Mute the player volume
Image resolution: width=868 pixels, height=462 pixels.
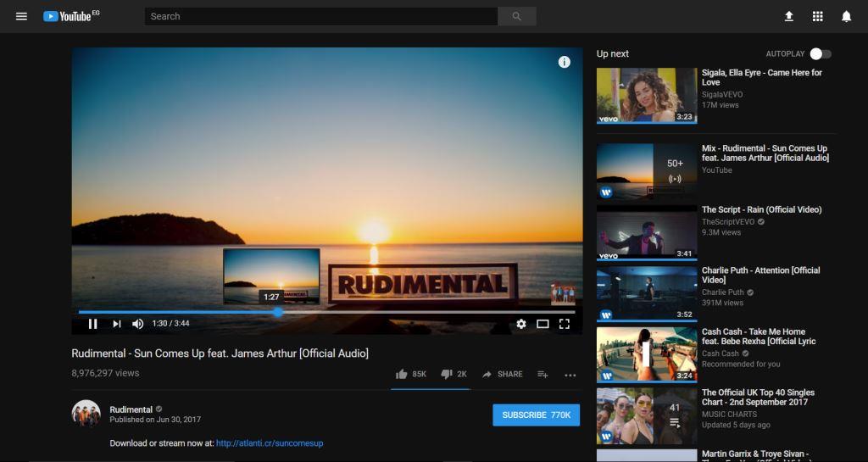coord(138,324)
